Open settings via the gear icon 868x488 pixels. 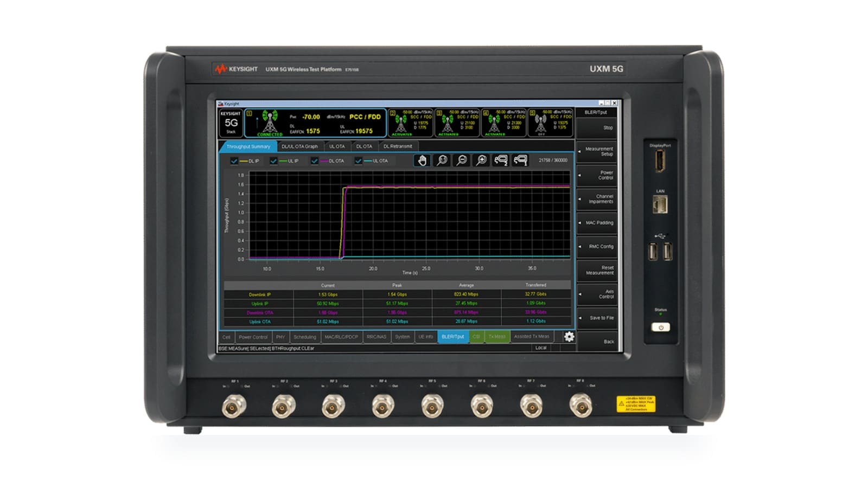point(569,337)
